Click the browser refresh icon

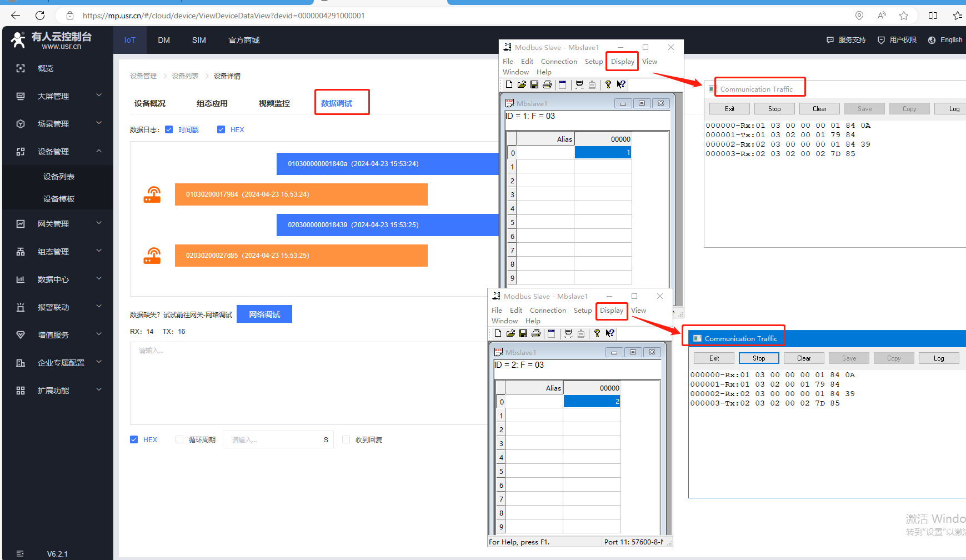pos(40,16)
